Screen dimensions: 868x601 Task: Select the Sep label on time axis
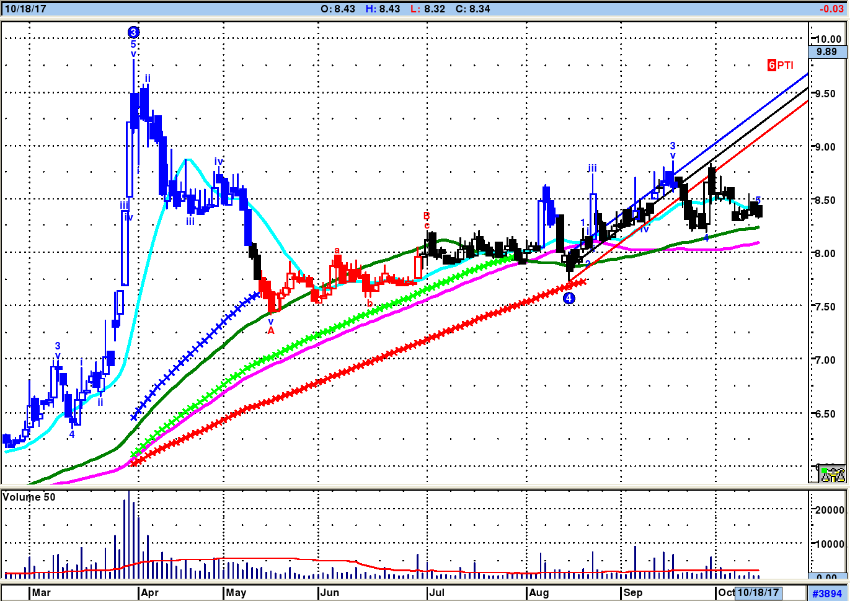633,592
